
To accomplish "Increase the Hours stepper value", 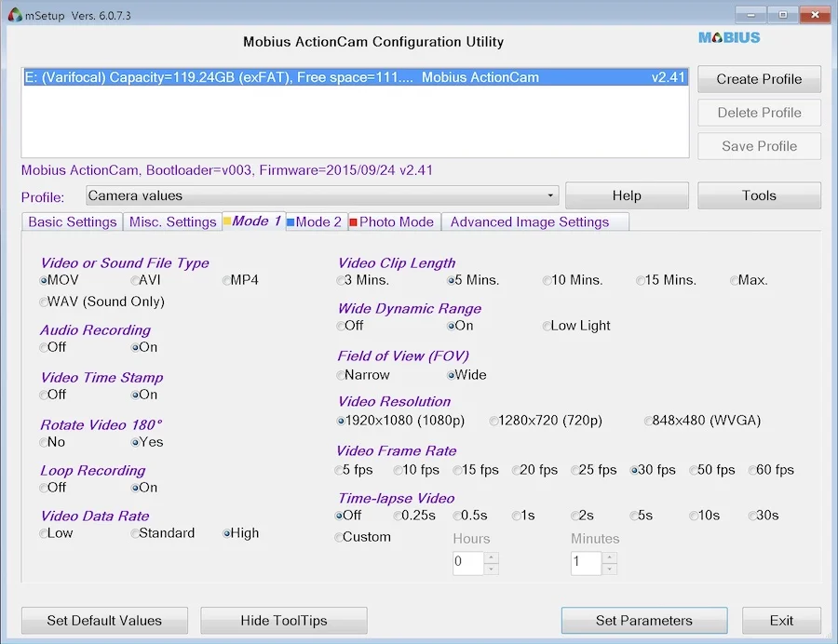I will 491,557.
